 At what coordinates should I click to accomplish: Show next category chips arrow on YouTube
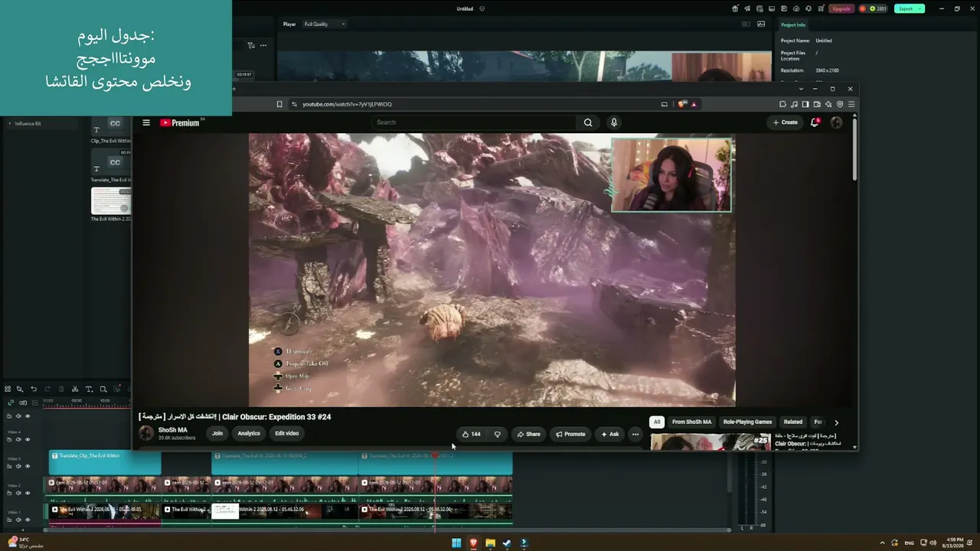point(836,422)
